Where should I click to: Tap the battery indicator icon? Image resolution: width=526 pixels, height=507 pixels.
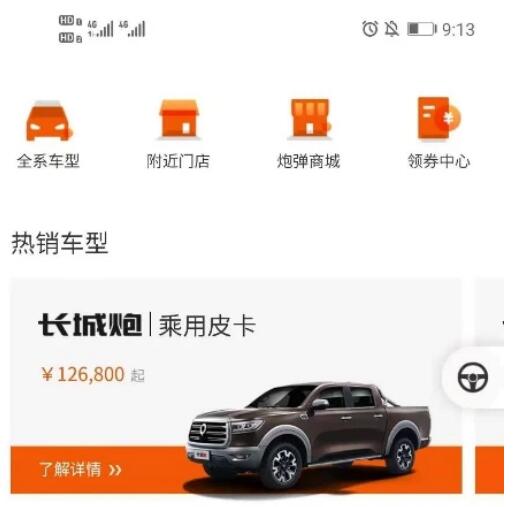[x=422, y=29]
